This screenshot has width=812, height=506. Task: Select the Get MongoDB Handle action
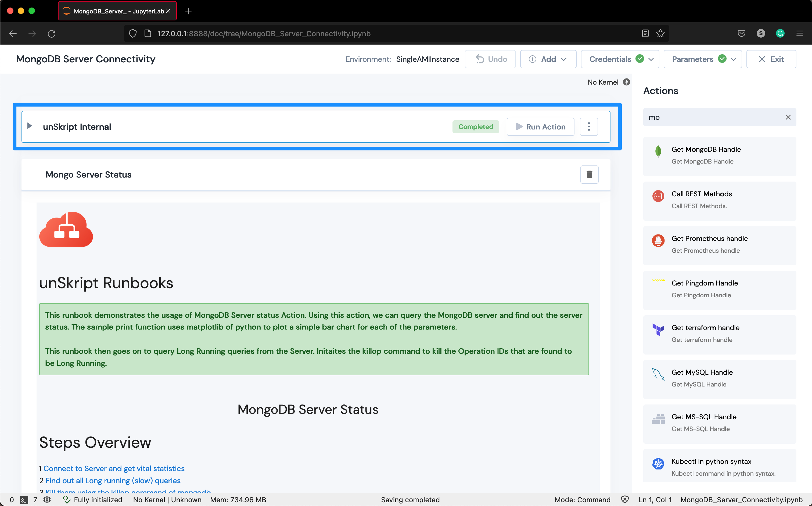[720, 156]
